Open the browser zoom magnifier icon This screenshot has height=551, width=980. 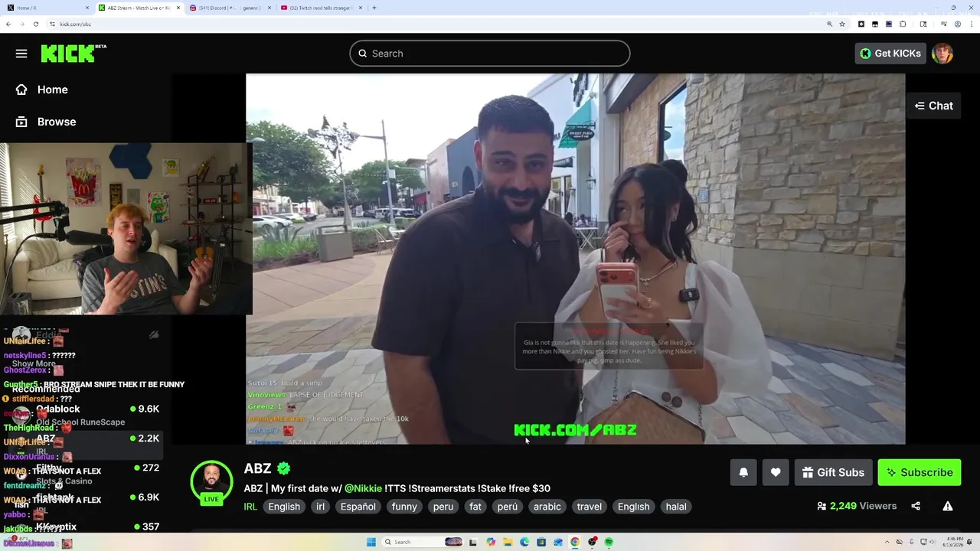(x=829, y=24)
